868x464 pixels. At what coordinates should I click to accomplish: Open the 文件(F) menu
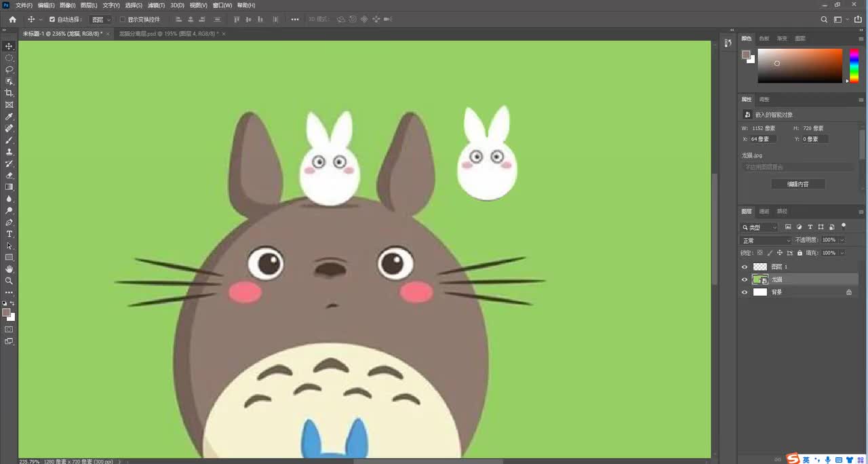tap(24, 5)
